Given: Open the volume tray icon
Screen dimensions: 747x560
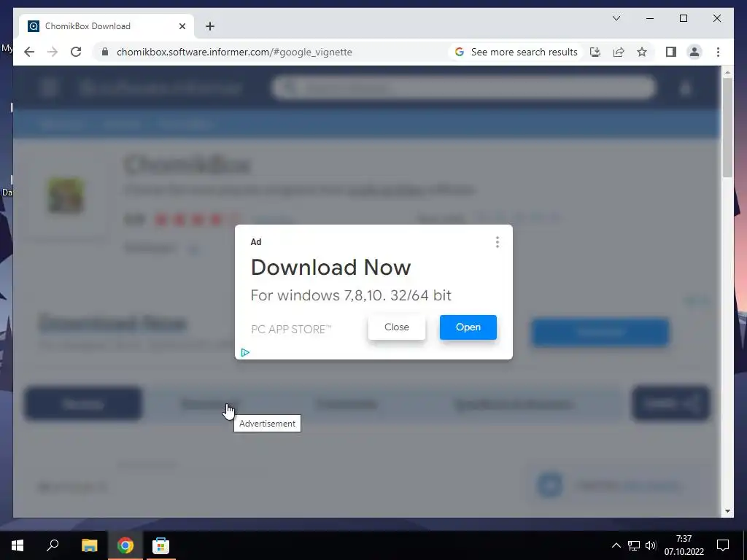Looking at the screenshot, I should coord(651,545).
